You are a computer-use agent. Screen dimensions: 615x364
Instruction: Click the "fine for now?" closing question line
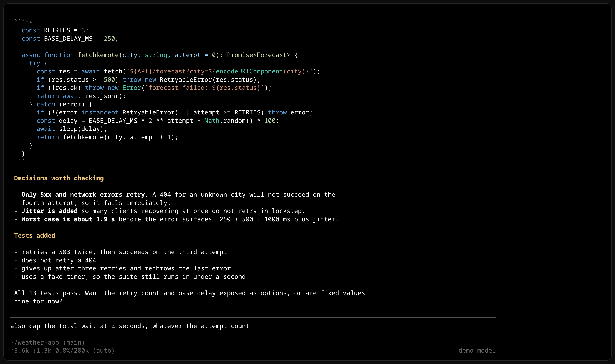tap(38, 301)
